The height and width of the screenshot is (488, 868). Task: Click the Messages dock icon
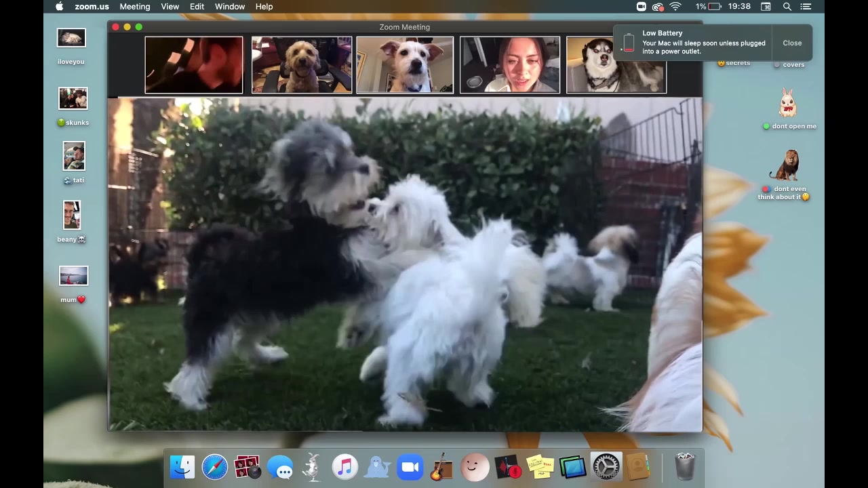click(280, 467)
